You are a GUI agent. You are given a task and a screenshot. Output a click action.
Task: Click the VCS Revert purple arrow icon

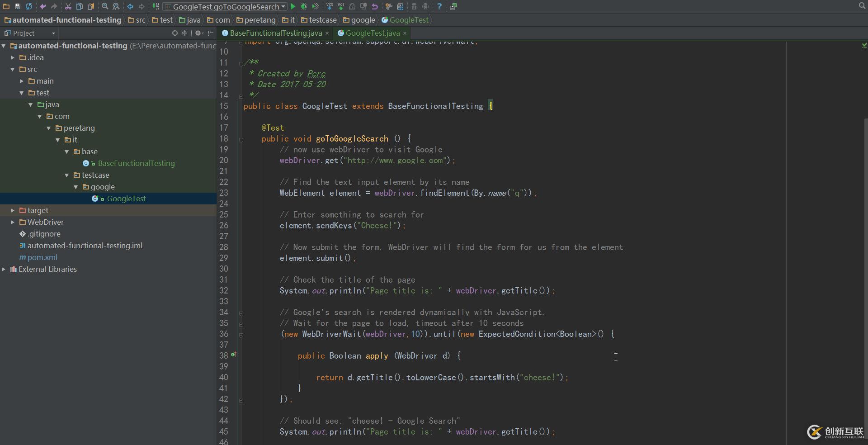(375, 6)
